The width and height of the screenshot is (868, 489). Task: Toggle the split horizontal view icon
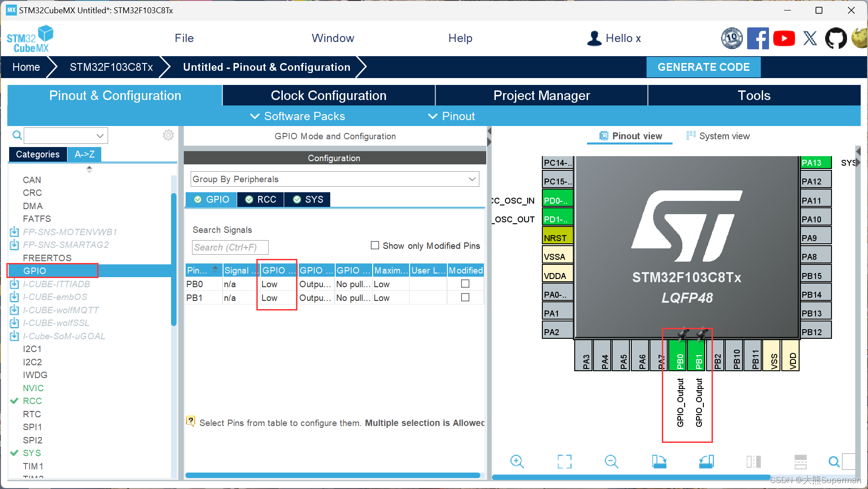(x=800, y=462)
